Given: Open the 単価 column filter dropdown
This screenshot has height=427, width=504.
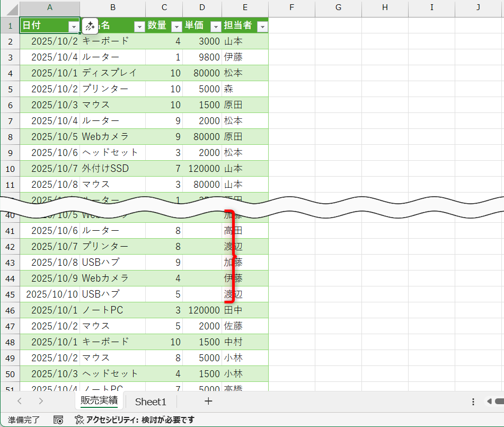Looking at the screenshot, I should (216, 27).
